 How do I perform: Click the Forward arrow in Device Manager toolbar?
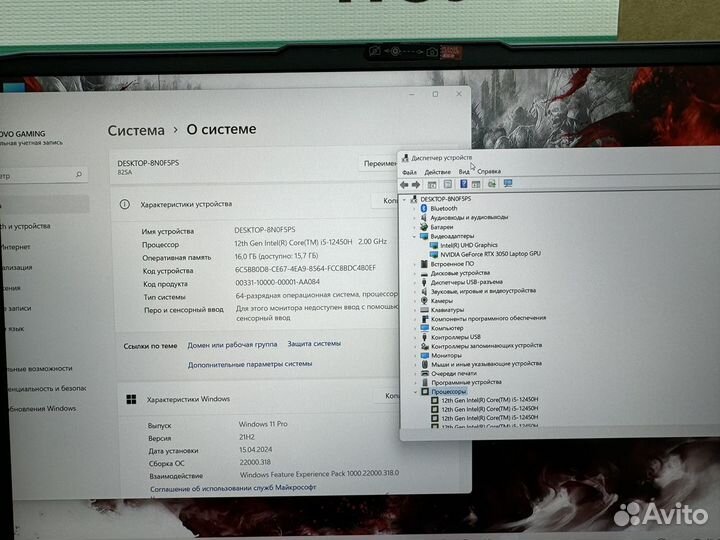click(x=416, y=185)
